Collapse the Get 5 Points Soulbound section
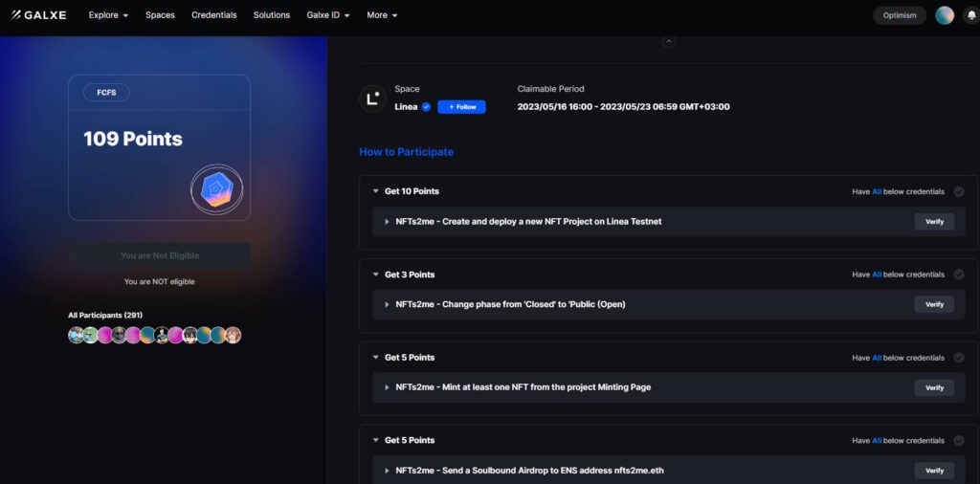980x484 pixels. point(375,440)
